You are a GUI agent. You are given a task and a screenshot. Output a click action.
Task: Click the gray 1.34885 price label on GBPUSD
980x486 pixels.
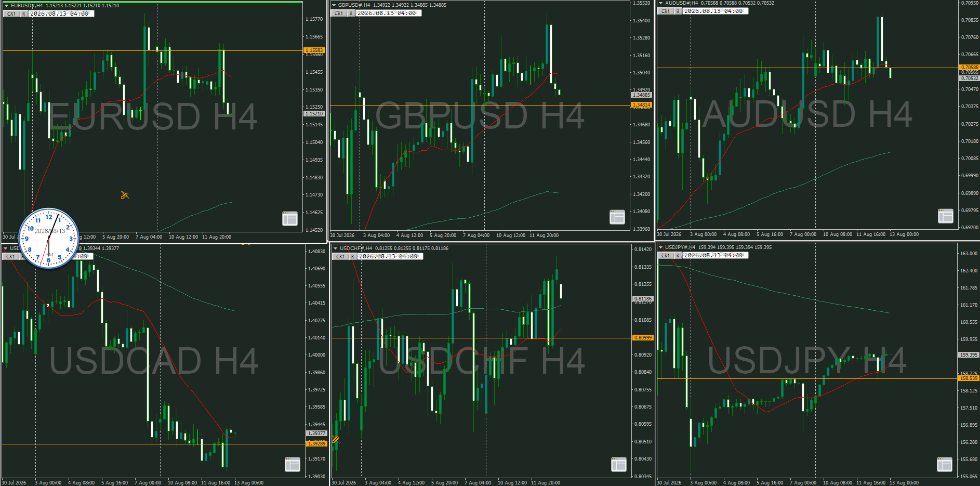[x=641, y=95]
